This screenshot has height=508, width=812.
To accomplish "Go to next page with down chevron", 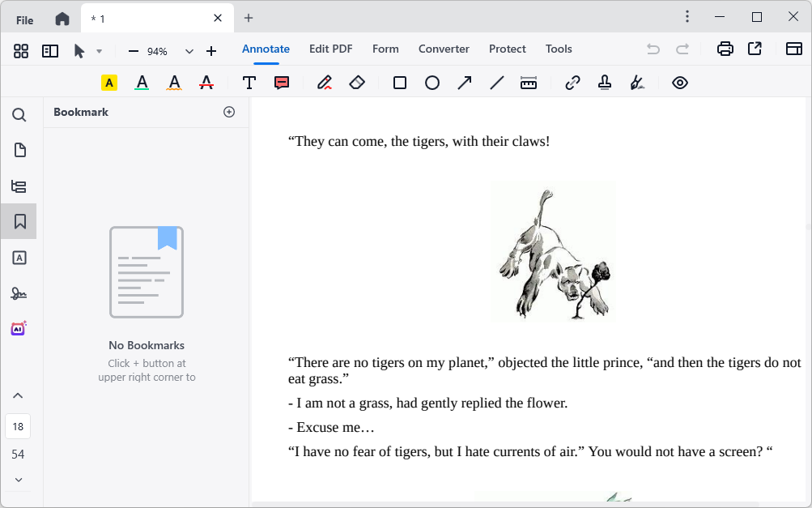I will tap(18, 480).
